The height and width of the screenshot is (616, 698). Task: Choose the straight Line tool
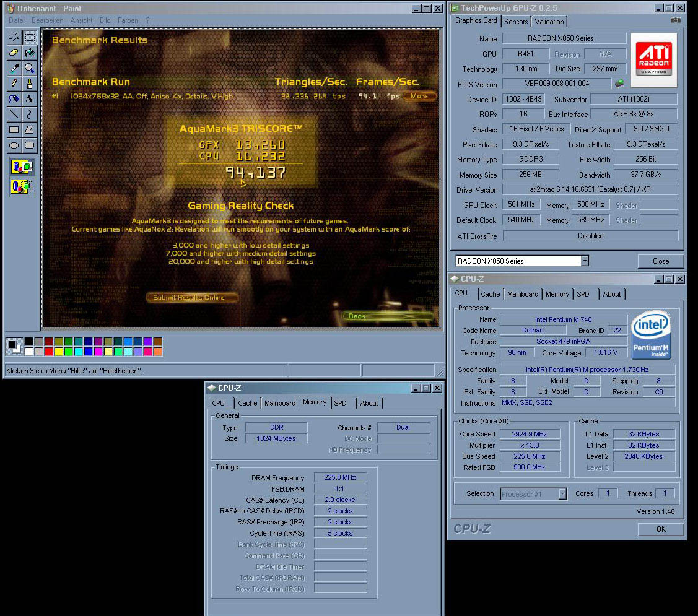click(14, 115)
